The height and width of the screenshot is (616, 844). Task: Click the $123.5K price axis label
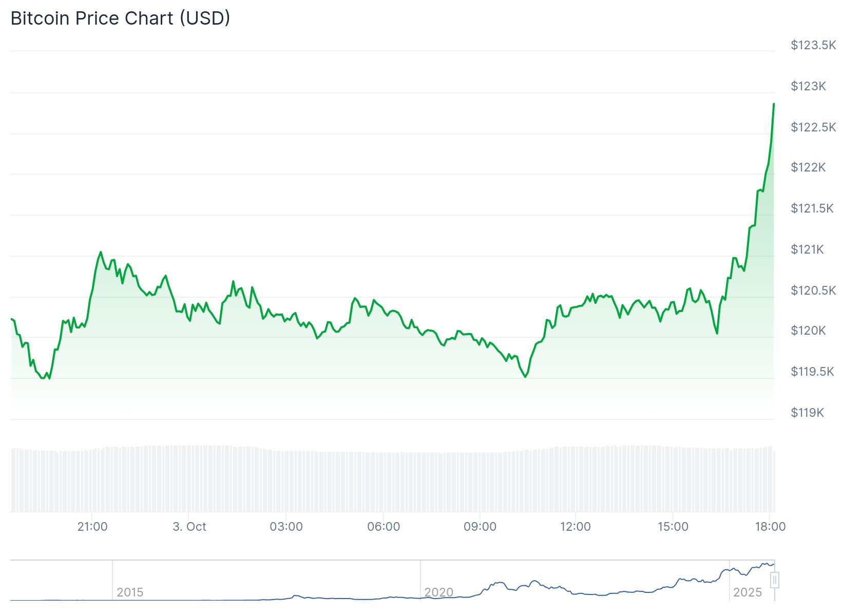(813, 45)
